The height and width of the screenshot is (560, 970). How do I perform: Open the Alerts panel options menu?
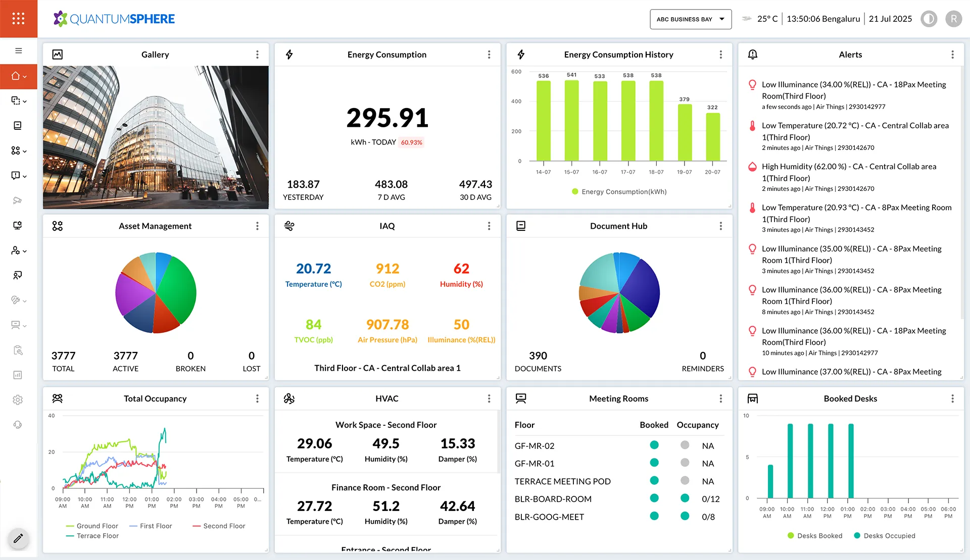(952, 55)
